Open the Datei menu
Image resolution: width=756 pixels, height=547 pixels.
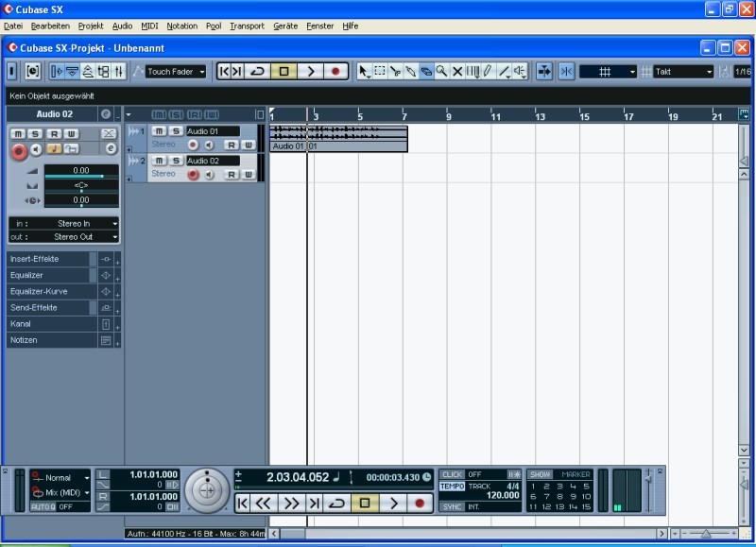(13, 26)
